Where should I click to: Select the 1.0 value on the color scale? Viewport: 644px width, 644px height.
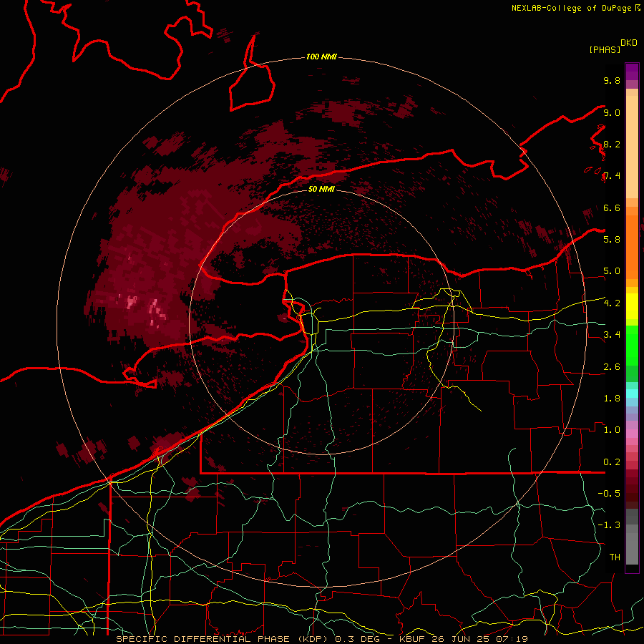(612, 430)
